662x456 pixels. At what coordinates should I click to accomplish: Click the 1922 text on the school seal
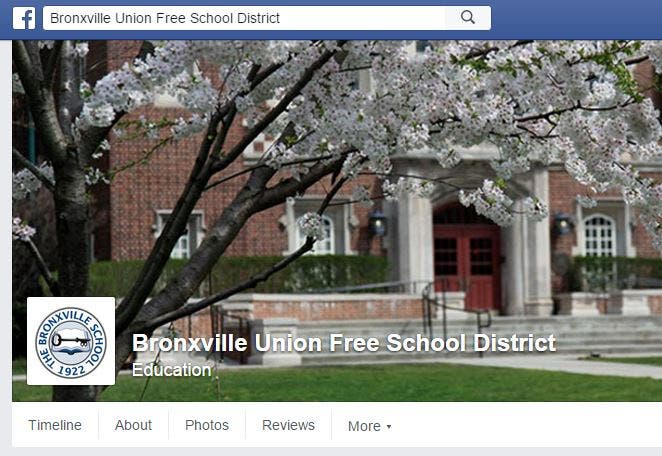(71, 370)
